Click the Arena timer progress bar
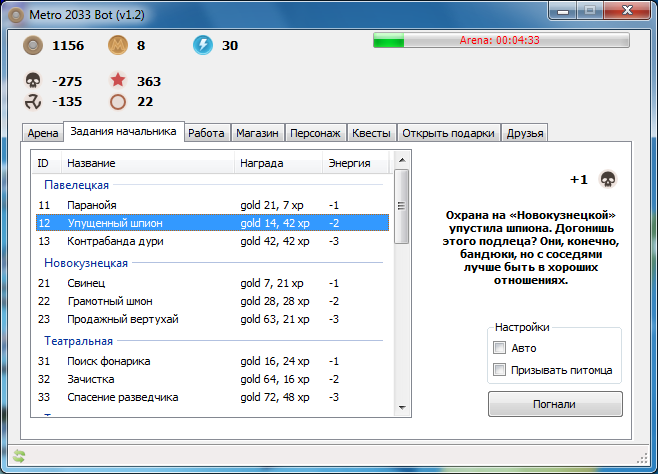This screenshot has height=474, width=658. click(x=501, y=41)
